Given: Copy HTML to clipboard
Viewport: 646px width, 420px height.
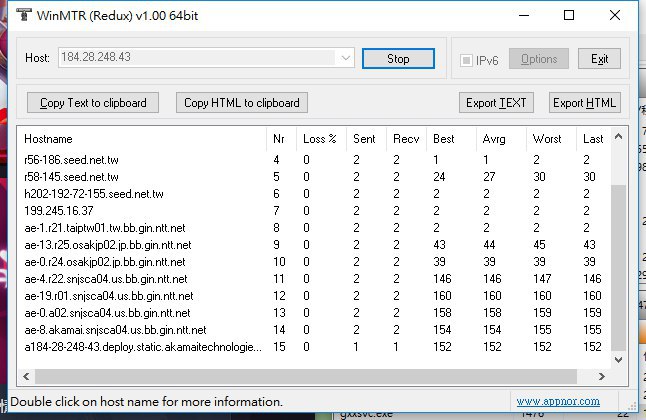Looking at the screenshot, I should 241,103.
